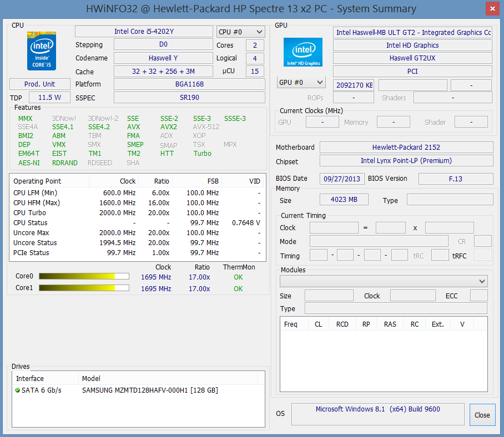504x437 pixels.
Task: Click the Intel Core i5 CPU logo
Action: [42, 50]
